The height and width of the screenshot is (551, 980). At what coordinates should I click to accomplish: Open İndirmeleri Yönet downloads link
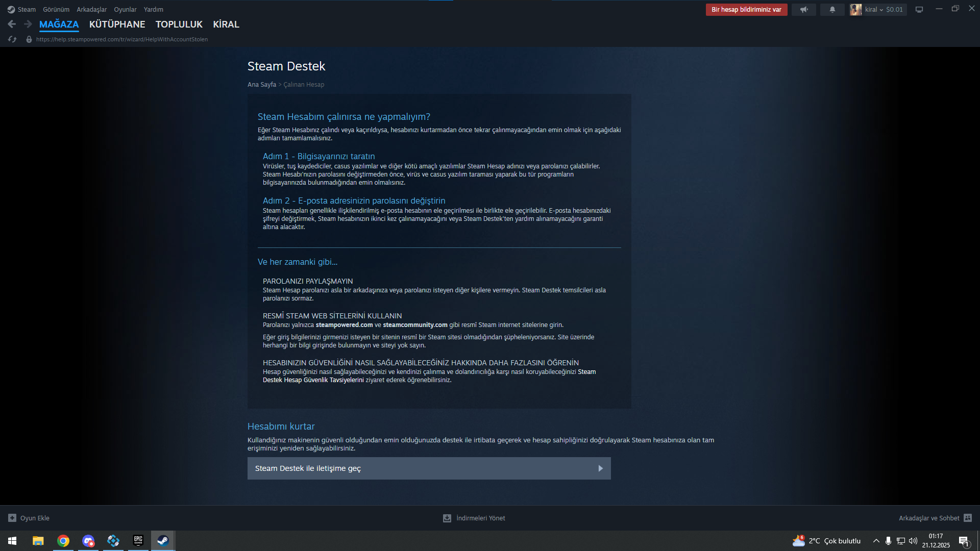click(x=481, y=518)
